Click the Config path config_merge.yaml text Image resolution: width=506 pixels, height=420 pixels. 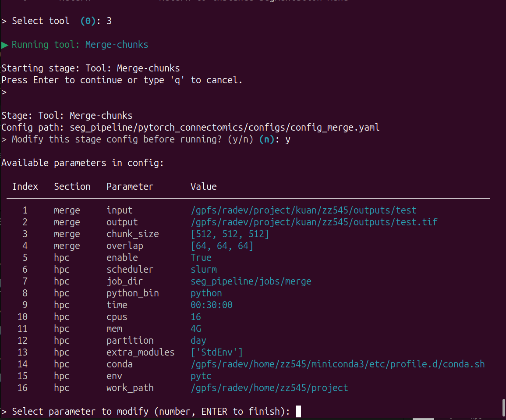[x=225, y=128]
